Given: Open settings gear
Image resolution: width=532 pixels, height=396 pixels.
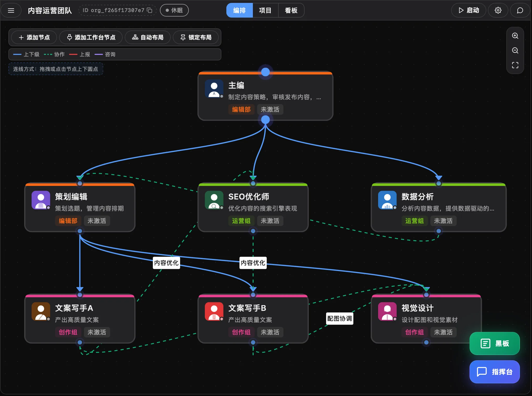Looking at the screenshot, I should pos(498,10).
